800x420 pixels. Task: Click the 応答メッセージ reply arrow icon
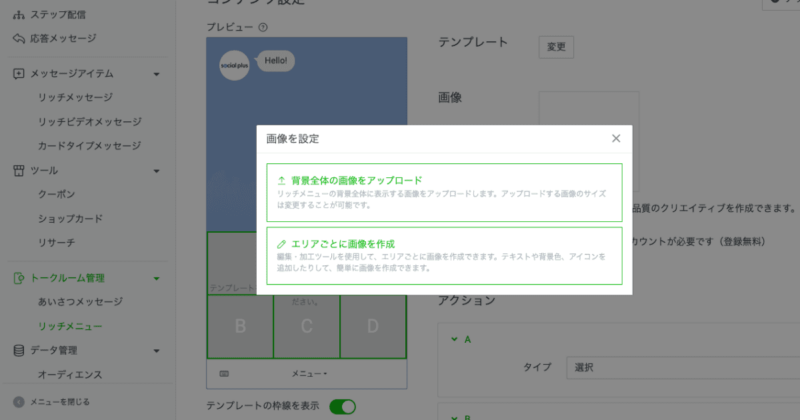coord(19,39)
